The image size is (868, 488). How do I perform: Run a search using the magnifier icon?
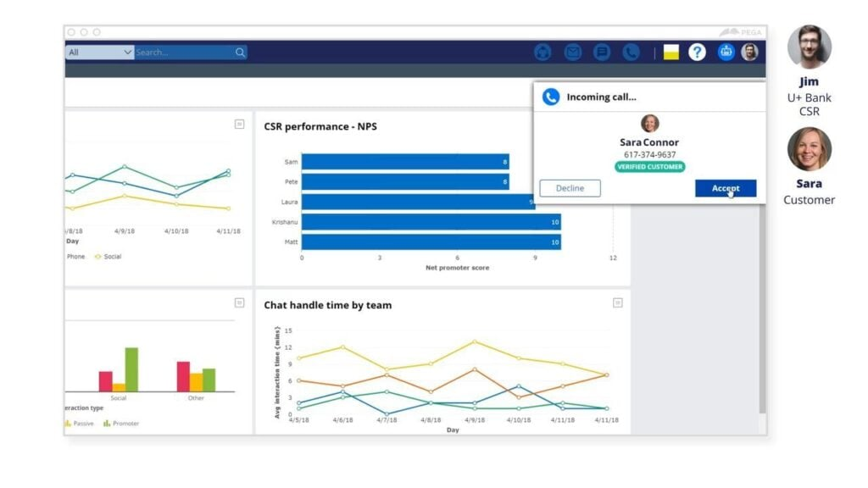(x=240, y=52)
